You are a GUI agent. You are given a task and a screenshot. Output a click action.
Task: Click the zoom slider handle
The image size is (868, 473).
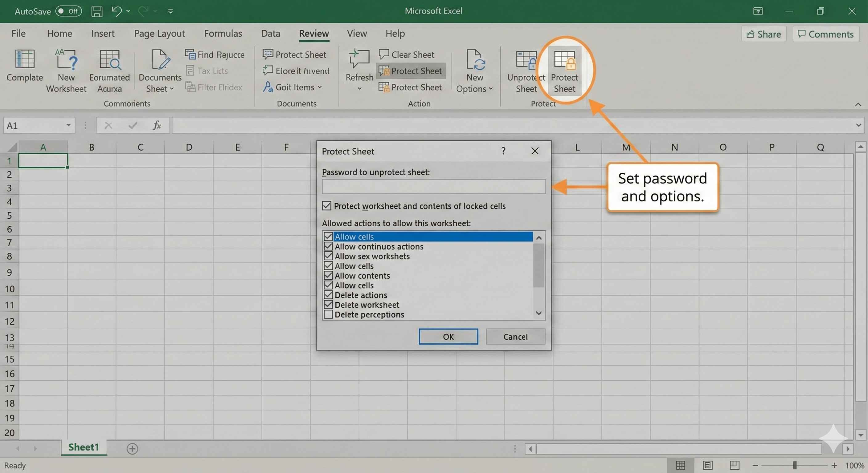click(x=795, y=465)
